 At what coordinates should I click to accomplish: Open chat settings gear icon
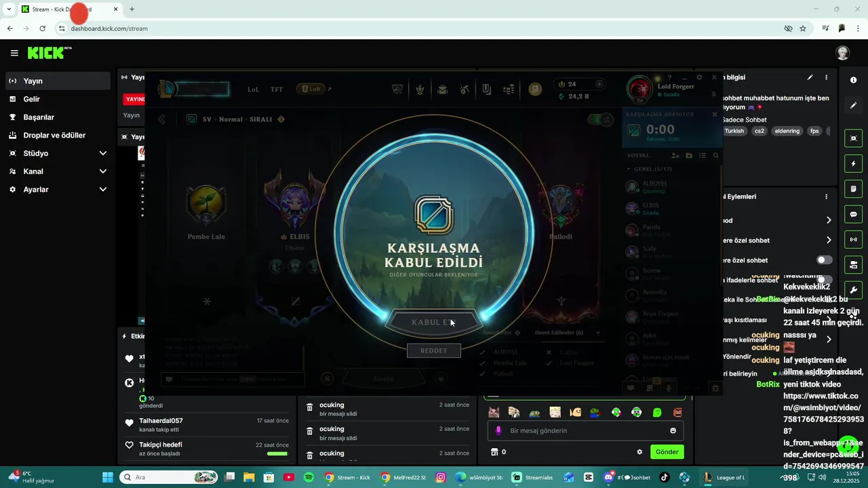pyautogui.click(x=639, y=452)
